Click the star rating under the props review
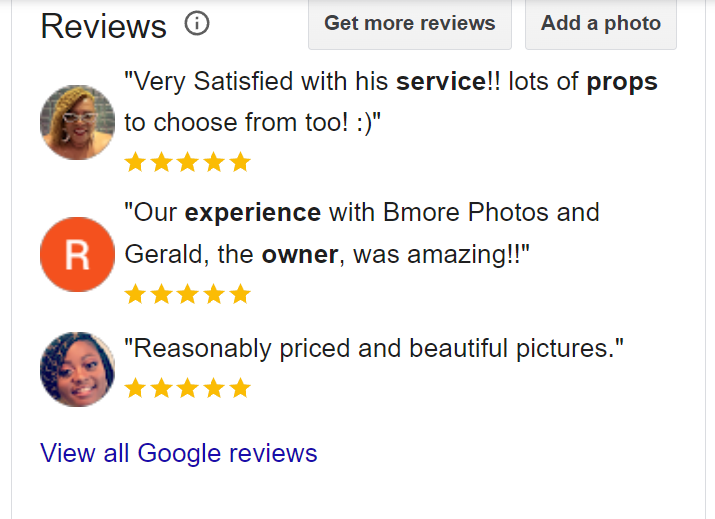 pos(187,162)
